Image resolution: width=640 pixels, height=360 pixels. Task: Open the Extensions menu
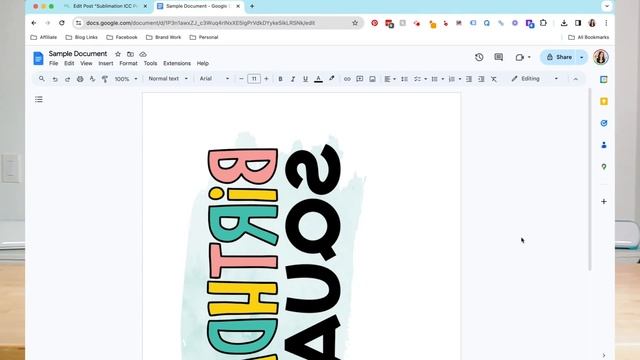(x=177, y=64)
